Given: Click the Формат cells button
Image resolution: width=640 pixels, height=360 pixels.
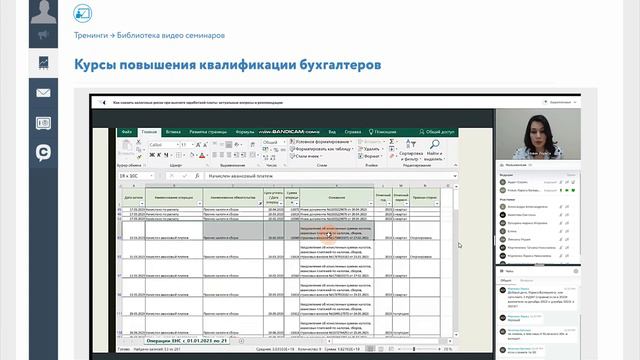Looking at the screenshot, I should click(x=370, y=156).
